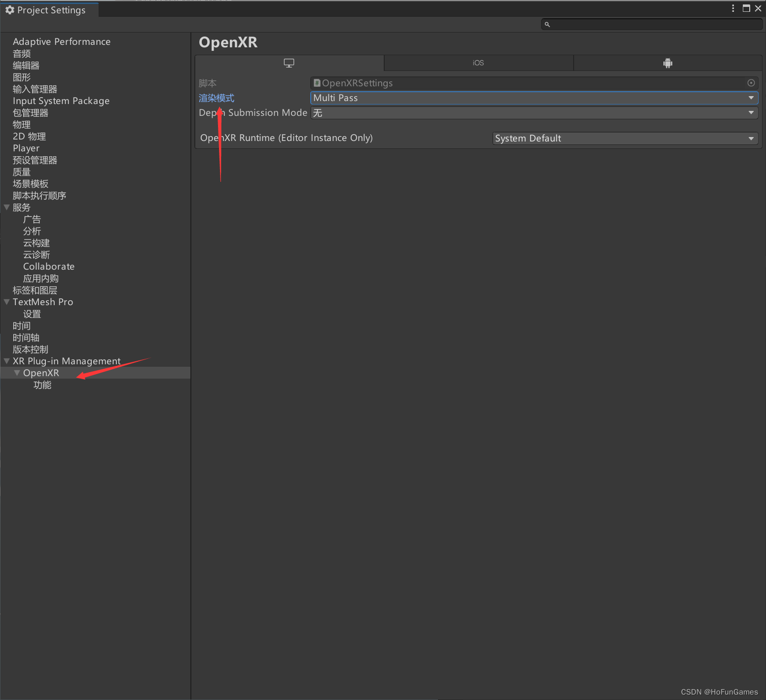Switch to the iOS platform tab
Screen dimensions: 766x700
(x=478, y=63)
